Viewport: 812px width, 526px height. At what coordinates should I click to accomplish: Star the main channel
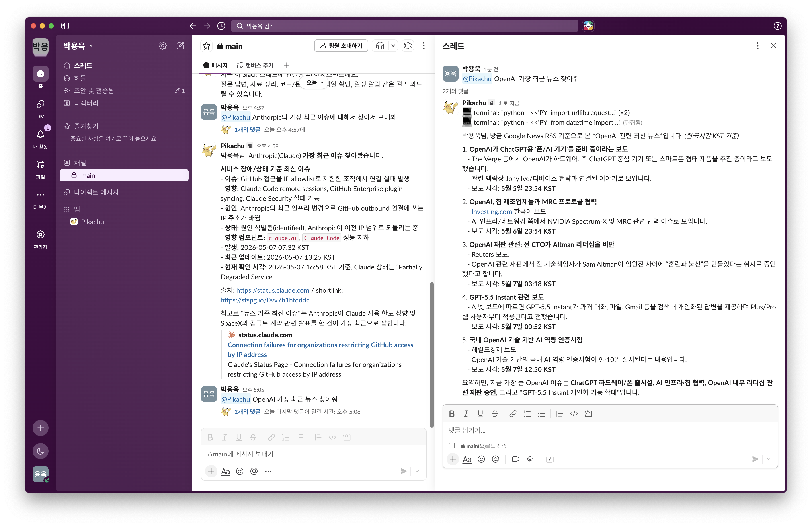206,46
